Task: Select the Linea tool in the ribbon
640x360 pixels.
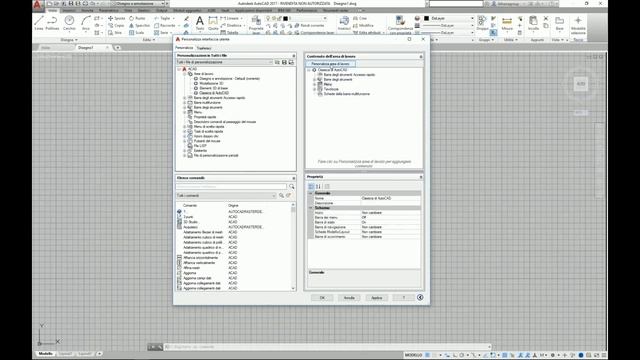Action: [39, 23]
